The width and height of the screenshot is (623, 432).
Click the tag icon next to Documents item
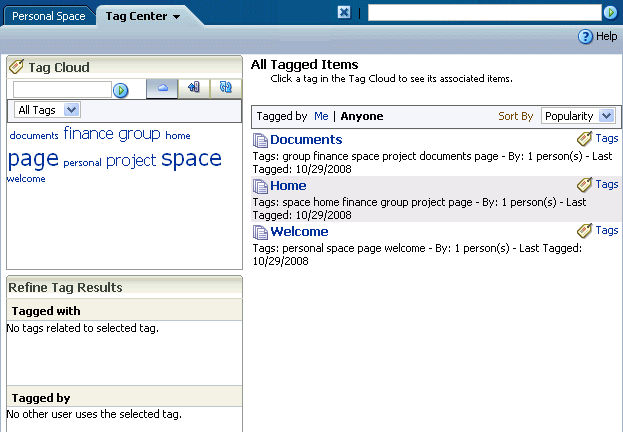click(x=584, y=139)
